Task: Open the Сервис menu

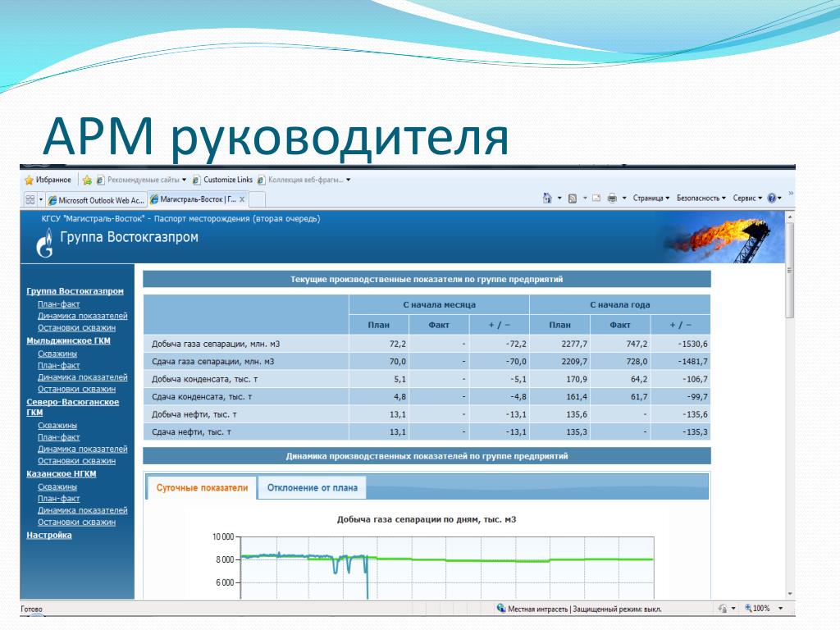Action: [x=747, y=199]
